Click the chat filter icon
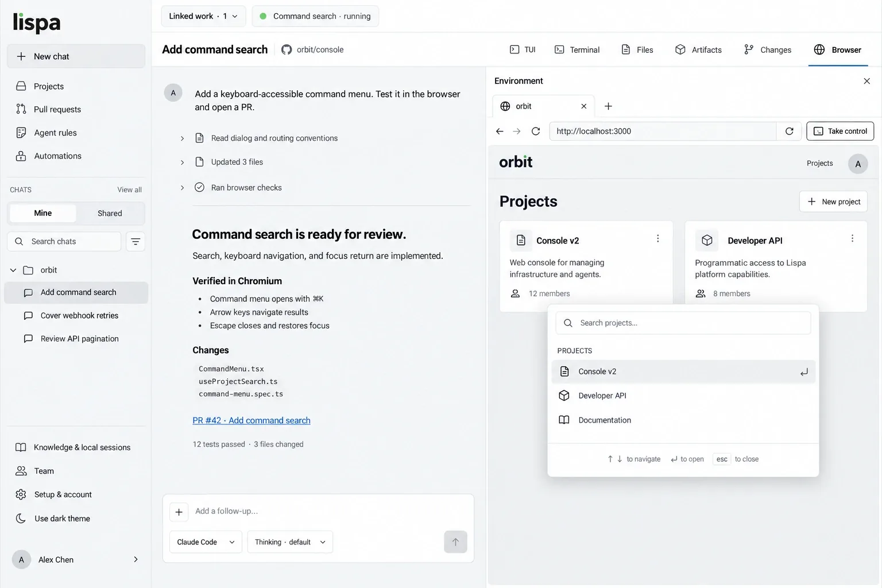The width and height of the screenshot is (882, 588). pyautogui.click(x=136, y=242)
